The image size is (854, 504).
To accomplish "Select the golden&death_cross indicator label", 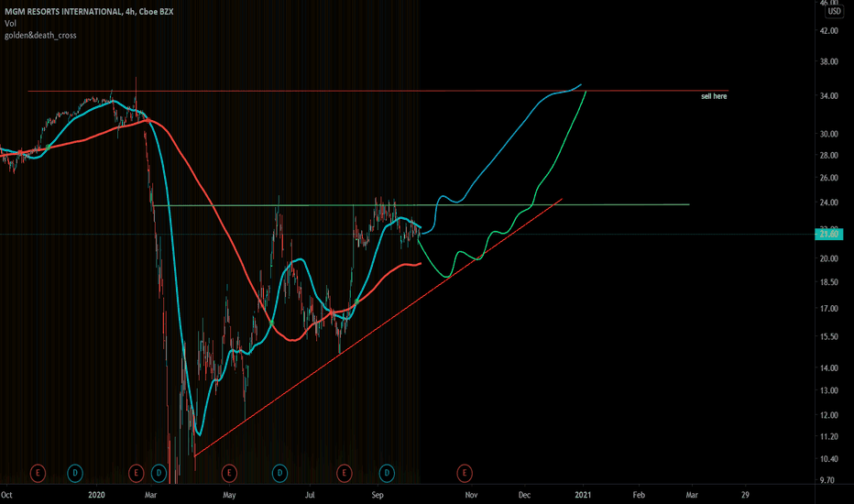I will [x=40, y=36].
